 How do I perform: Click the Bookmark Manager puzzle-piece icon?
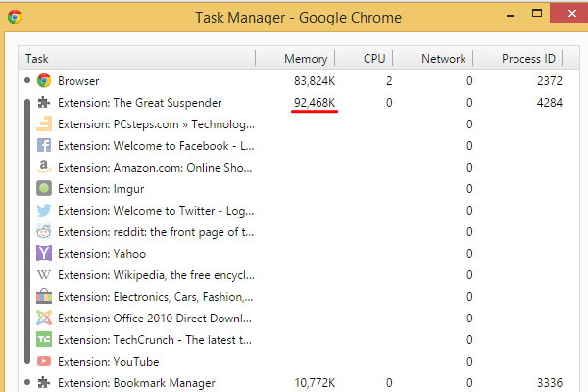coord(44,382)
